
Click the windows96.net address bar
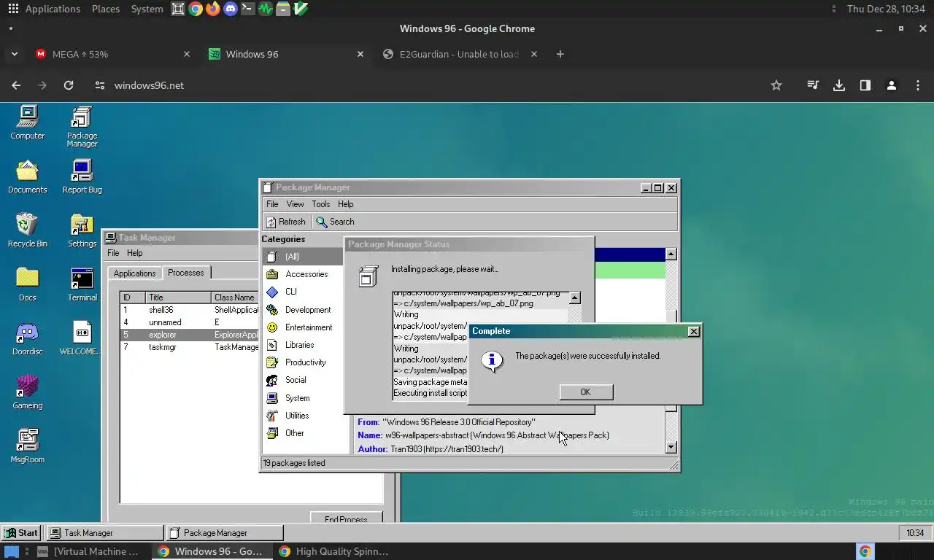(x=431, y=85)
